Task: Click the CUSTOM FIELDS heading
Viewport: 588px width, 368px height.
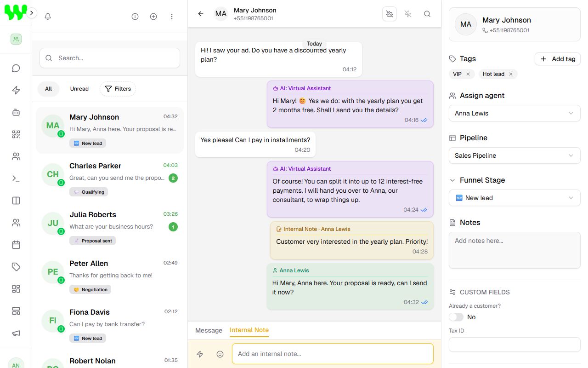Action: (x=485, y=292)
